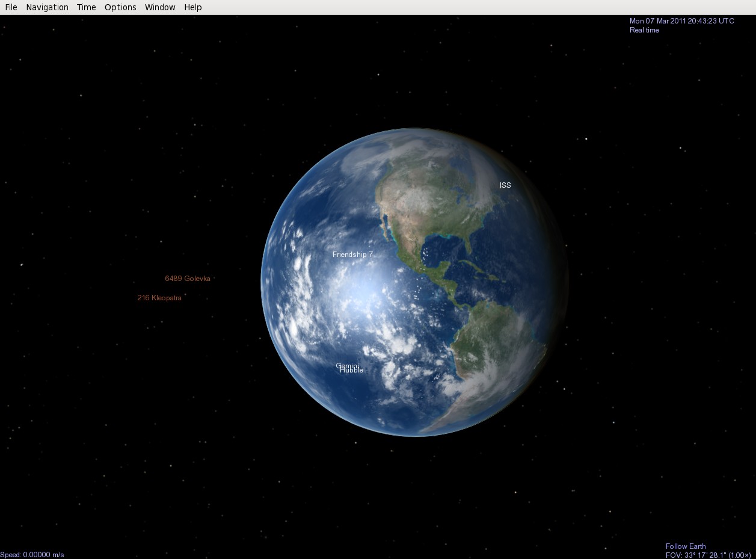Screen dimensions: 756x559
Task: Open the File menu
Action: (11, 7)
